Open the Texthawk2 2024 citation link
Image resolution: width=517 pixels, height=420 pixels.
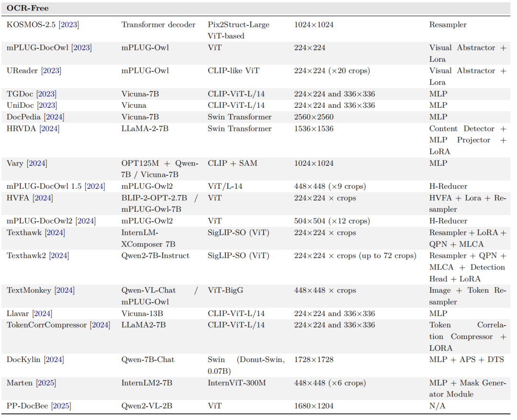click(x=59, y=256)
